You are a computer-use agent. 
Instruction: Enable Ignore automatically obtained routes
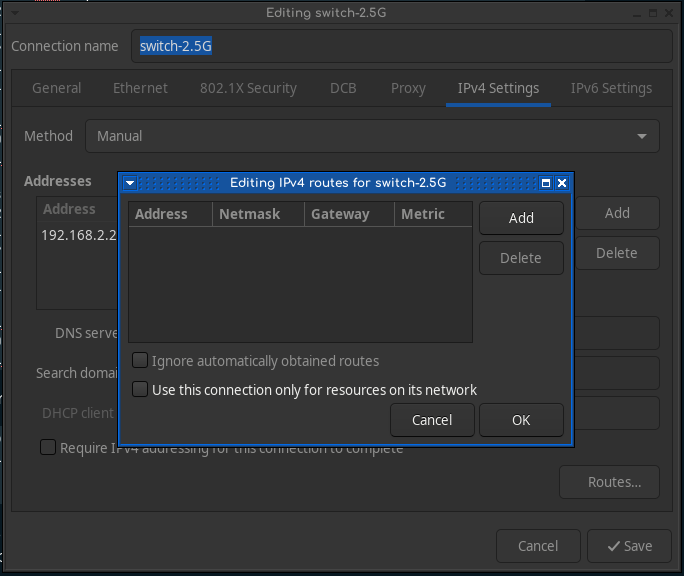(141, 361)
